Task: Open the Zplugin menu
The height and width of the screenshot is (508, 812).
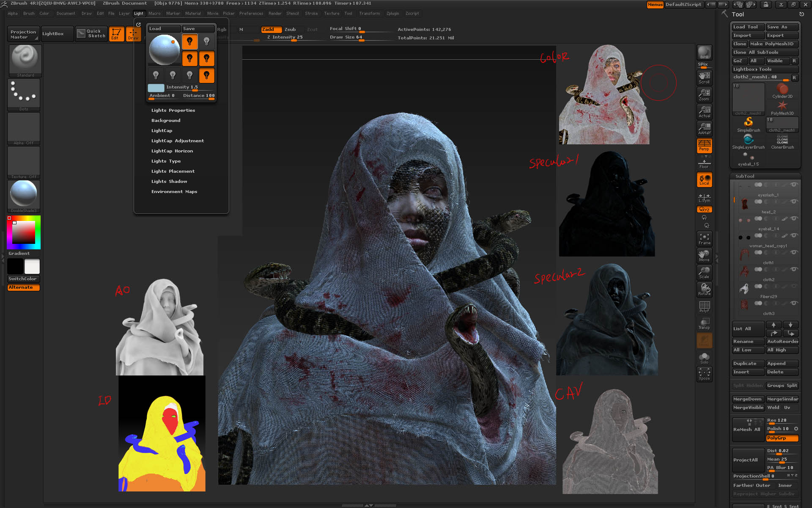Action: (x=392, y=14)
